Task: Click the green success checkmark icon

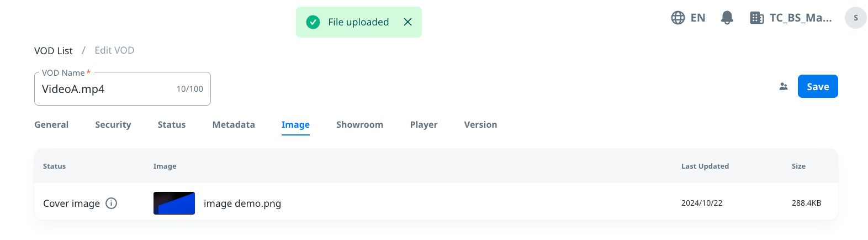Action: (x=313, y=22)
